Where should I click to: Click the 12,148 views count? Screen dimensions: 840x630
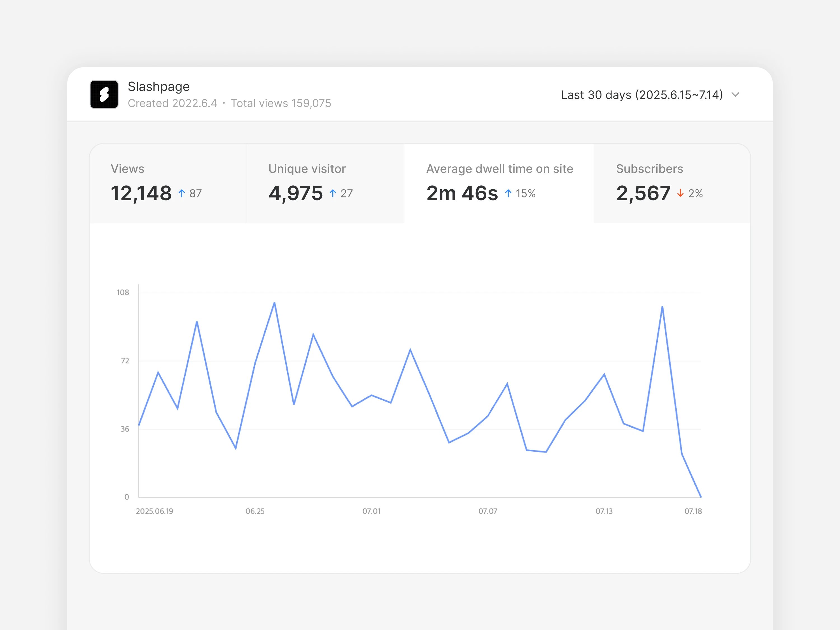(x=141, y=193)
